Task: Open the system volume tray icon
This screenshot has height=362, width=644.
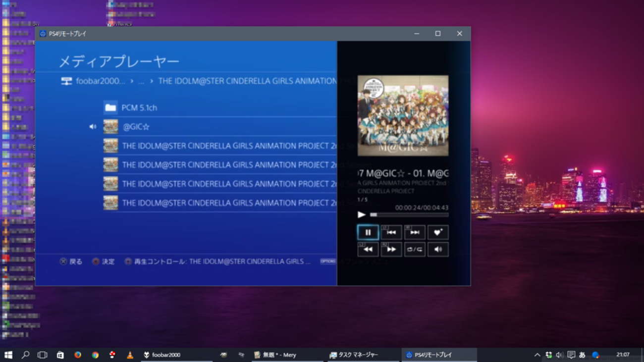Action: (x=559, y=355)
